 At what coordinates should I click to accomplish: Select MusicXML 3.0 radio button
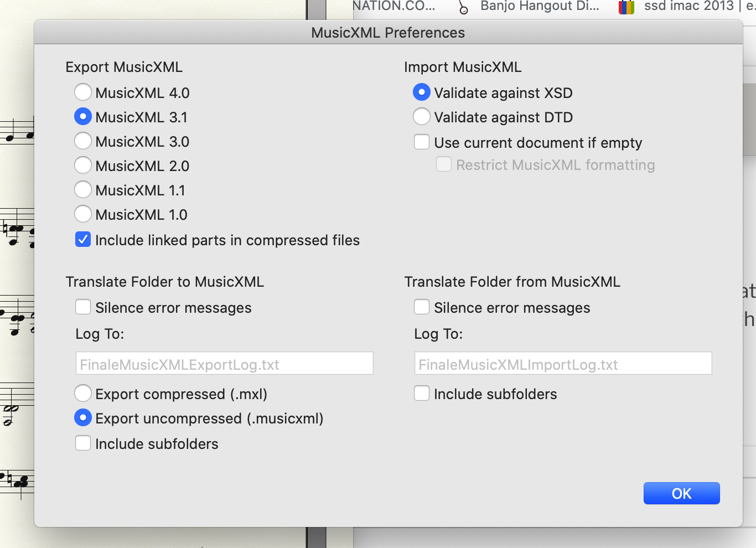(83, 141)
